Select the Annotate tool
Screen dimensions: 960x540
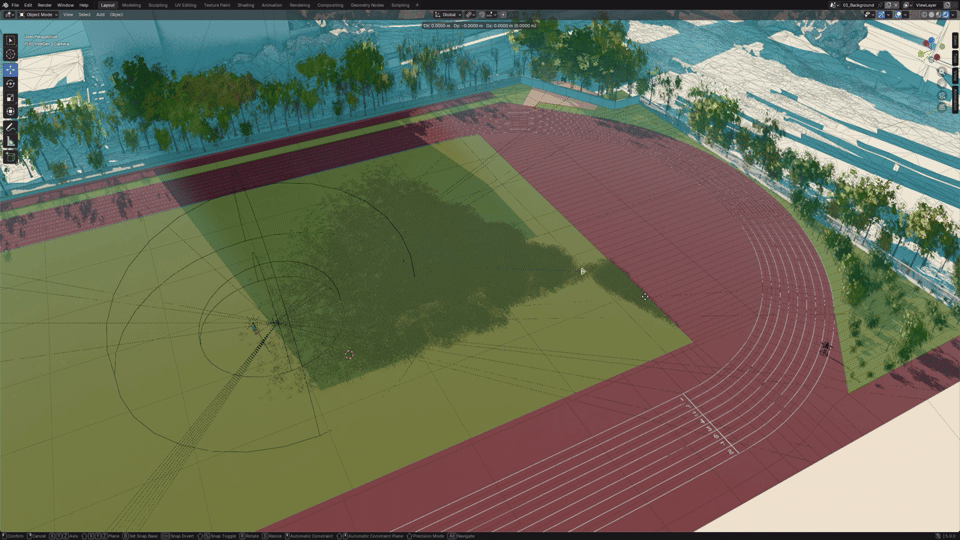point(10,127)
